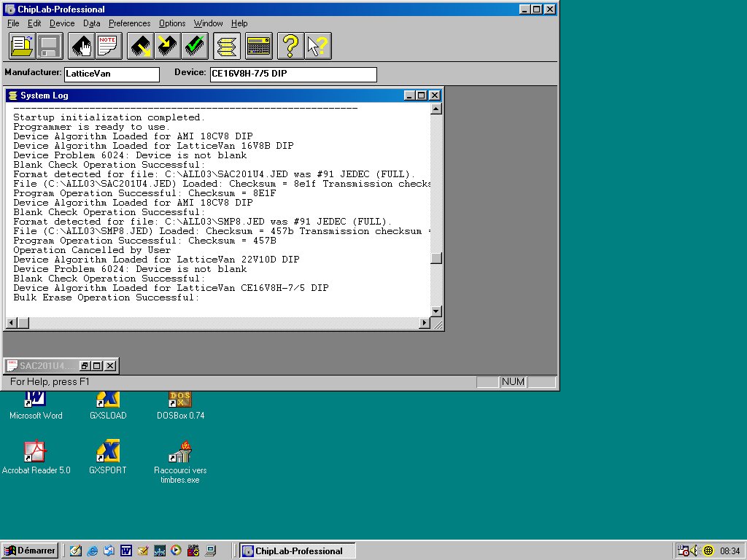Restore the minimized SAC201U4 window

pyautogui.click(x=85, y=366)
